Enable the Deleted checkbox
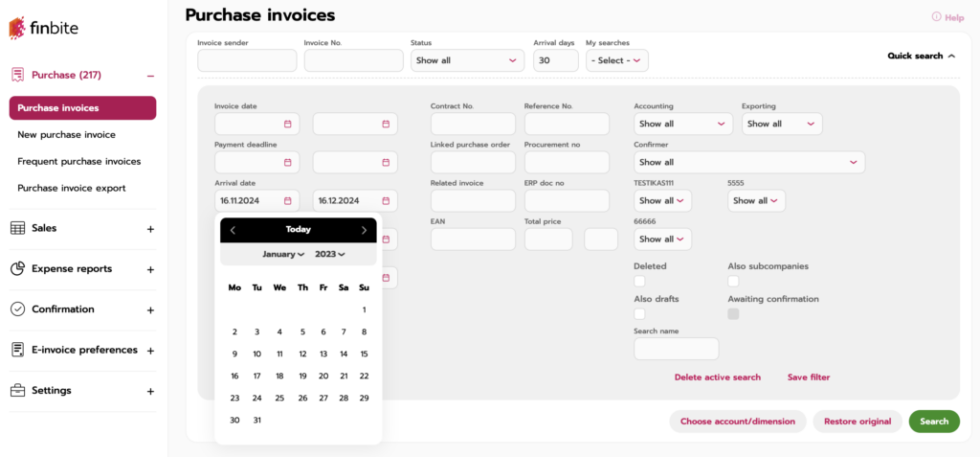The height and width of the screenshot is (457, 980). 639,282
